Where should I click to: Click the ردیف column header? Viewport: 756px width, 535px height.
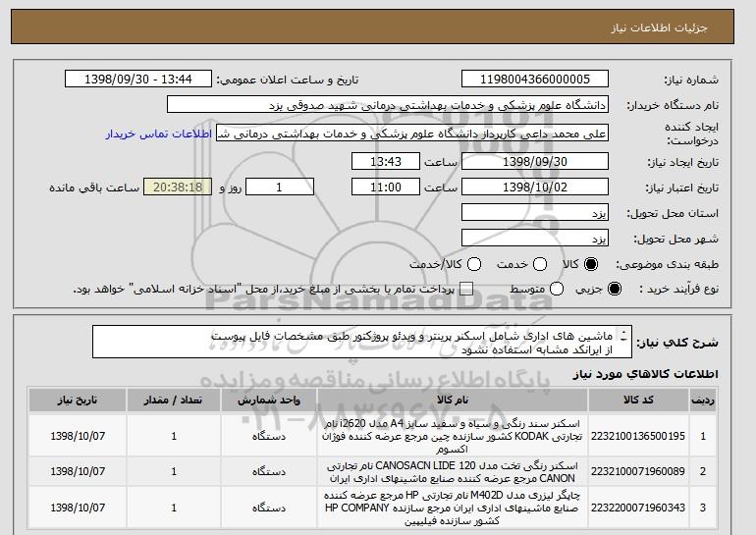coord(702,401)
